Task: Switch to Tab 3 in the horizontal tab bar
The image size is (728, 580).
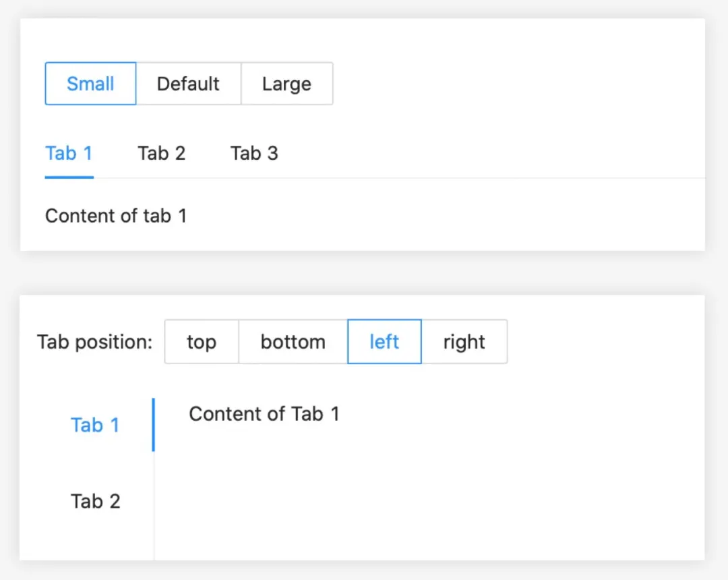Action: click(x=254, y=154)
